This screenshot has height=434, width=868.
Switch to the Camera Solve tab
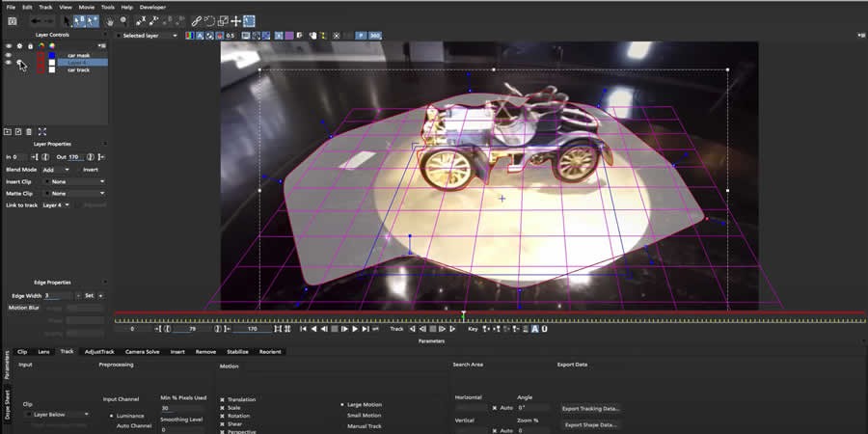144,351
